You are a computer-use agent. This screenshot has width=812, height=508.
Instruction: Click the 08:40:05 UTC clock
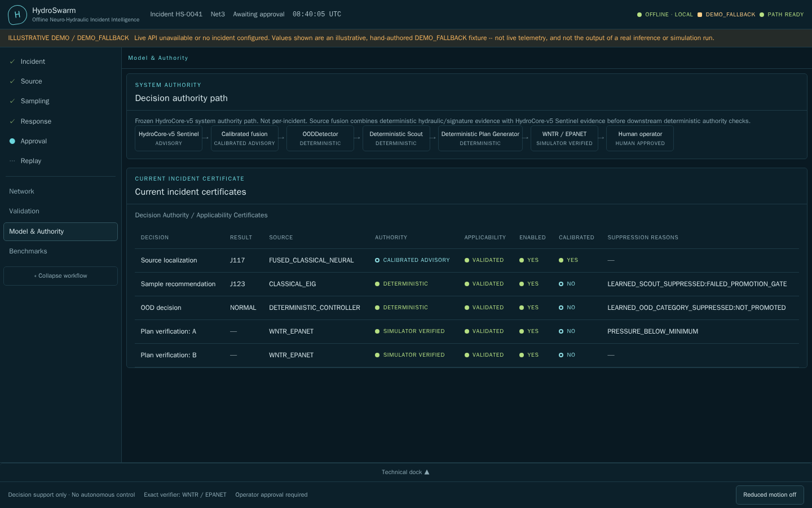(x=317, y=14)
